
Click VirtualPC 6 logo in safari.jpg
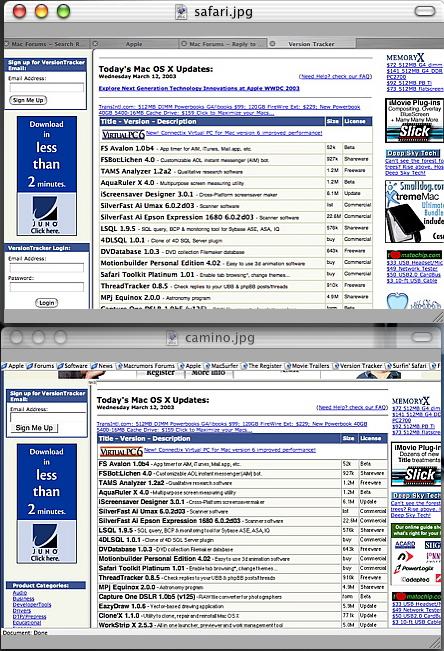click(123, 135)
